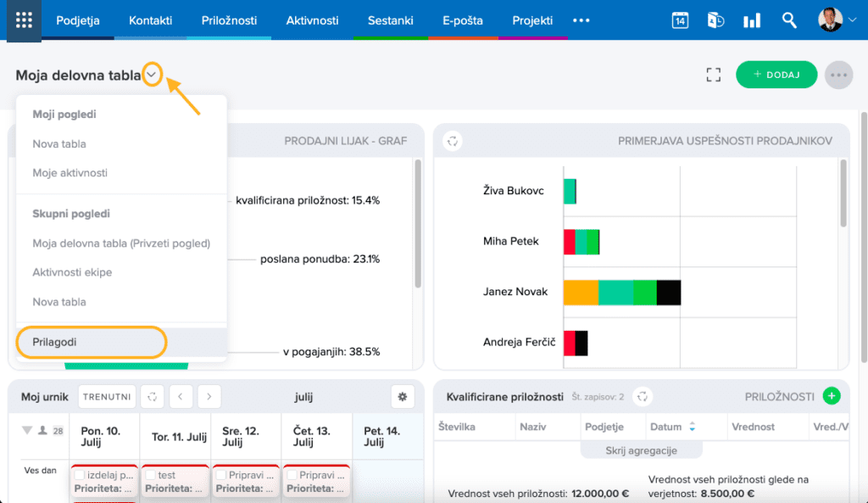The height and width of the screenshot is (503, 868).
Task: Open the more navigation items ellipsis
Action: tap(581, 20)
